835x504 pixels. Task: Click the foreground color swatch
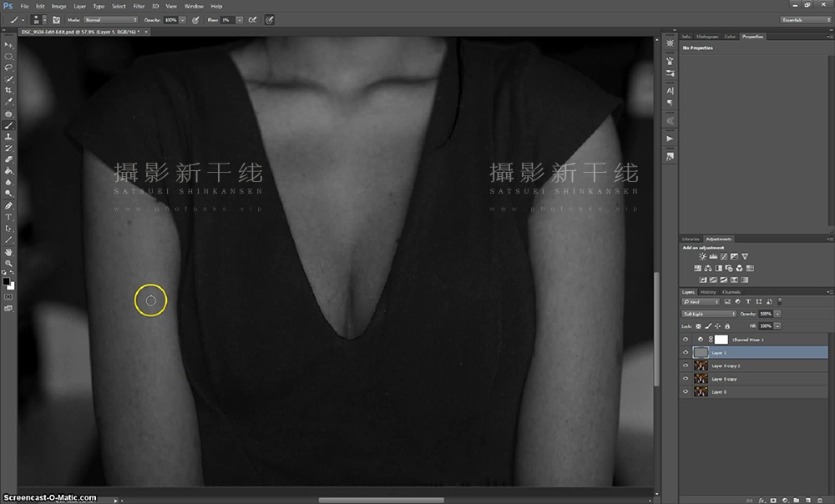tap(6, 281)
